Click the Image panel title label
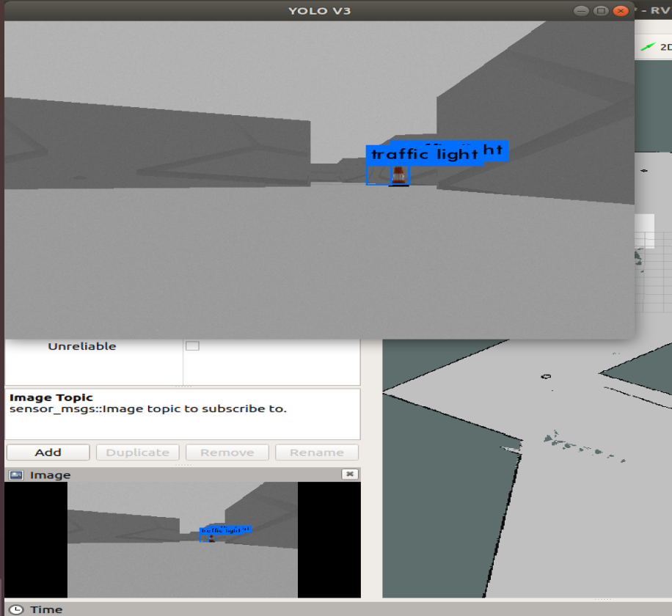672x616 pixels. [x=50, y=475]
